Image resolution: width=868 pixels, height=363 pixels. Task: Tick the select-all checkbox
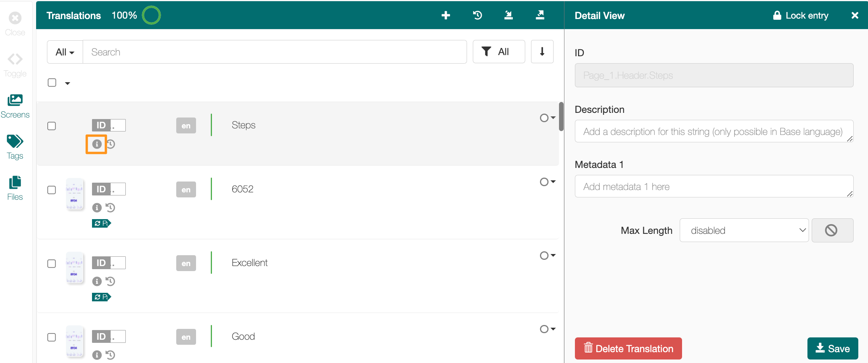(52, 83)
